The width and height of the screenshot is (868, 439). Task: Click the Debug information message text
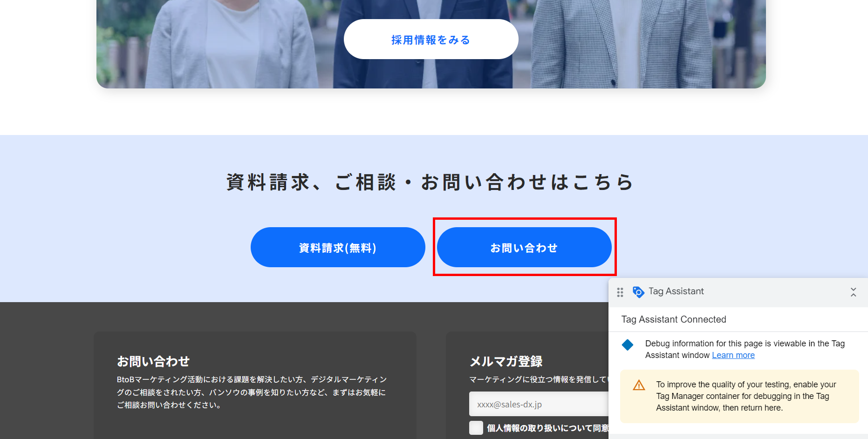745,349
